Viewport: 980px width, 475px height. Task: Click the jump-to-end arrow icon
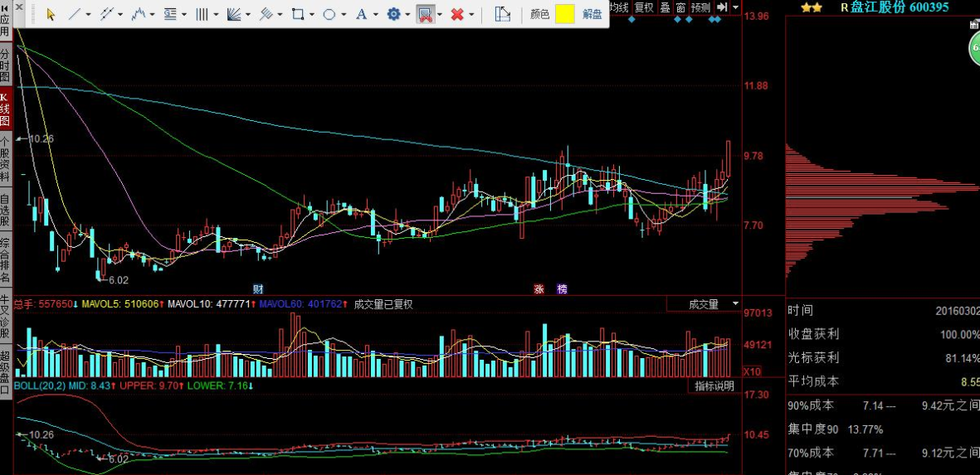click(722, 7)
